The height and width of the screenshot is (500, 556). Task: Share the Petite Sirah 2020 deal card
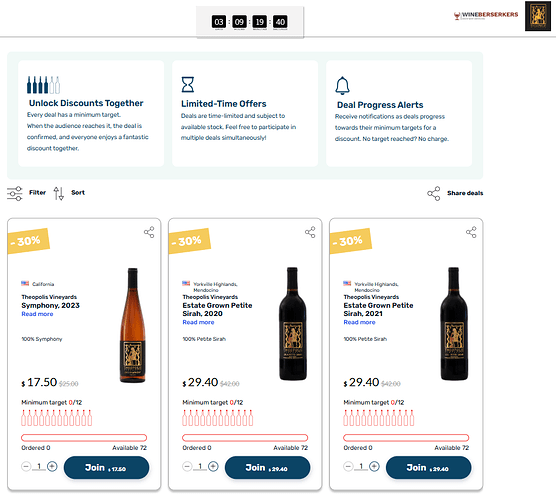(310, 232)
